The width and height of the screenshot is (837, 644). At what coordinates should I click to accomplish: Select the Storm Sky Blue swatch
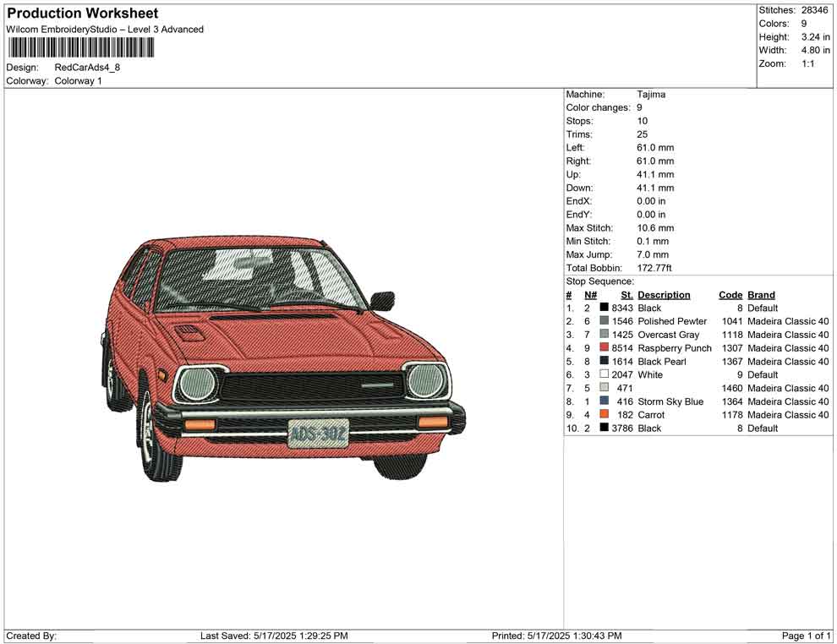pos(604,401)
